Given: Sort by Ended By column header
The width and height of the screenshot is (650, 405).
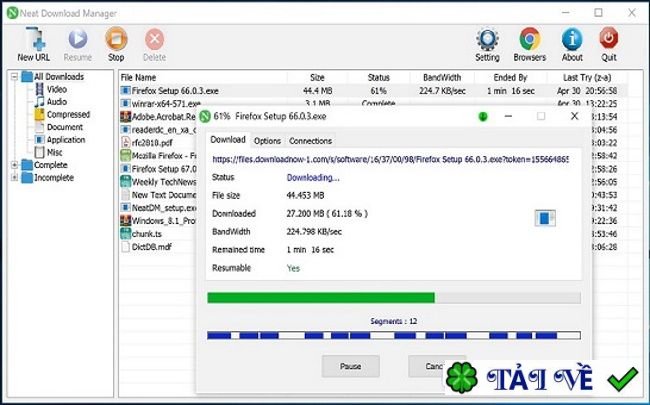Looking at the screenshot, I should coord(510,78).
